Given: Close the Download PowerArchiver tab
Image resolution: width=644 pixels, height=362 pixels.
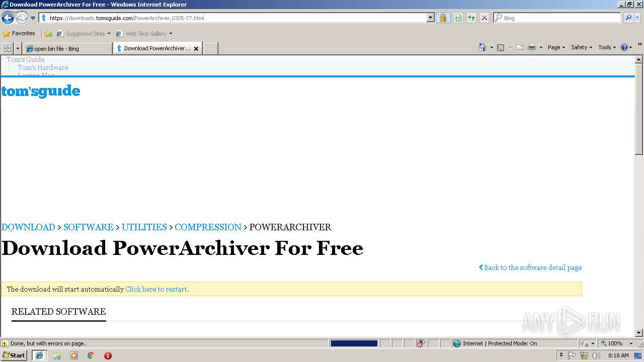Looking at the screenshot, I should click(196, 49).
